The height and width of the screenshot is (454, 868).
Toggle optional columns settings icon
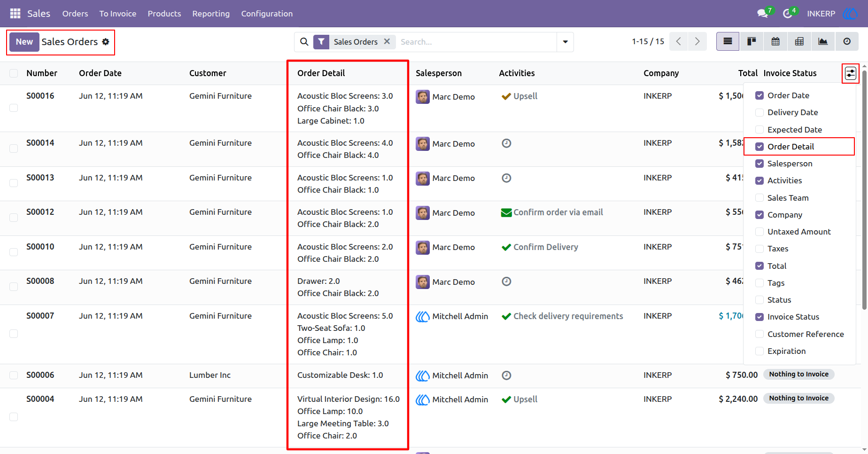click(x=851, y=73)
